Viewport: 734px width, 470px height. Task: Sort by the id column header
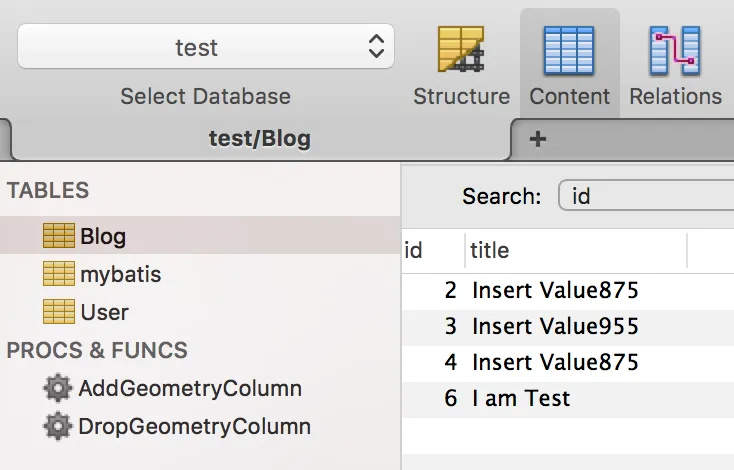pyautogui.click(x=431, y=250)
